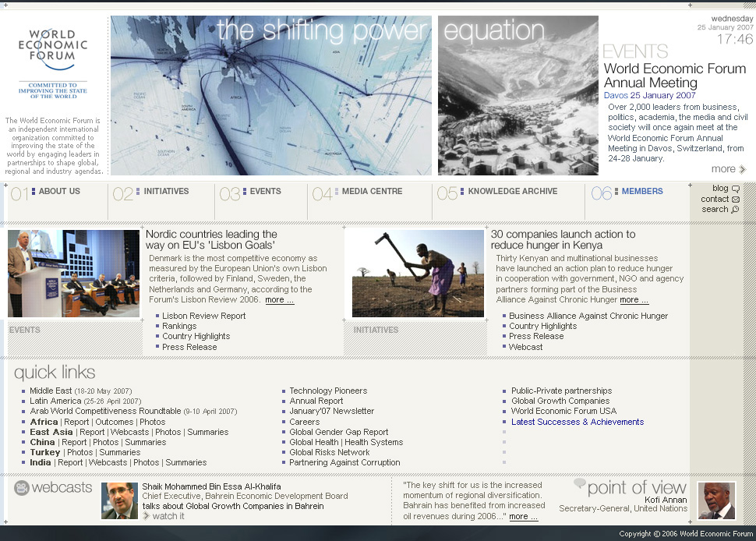Viewport: 756px width, 541px height.
Task: Open the Global Gender Gap Report link
Action: point(339,432)
